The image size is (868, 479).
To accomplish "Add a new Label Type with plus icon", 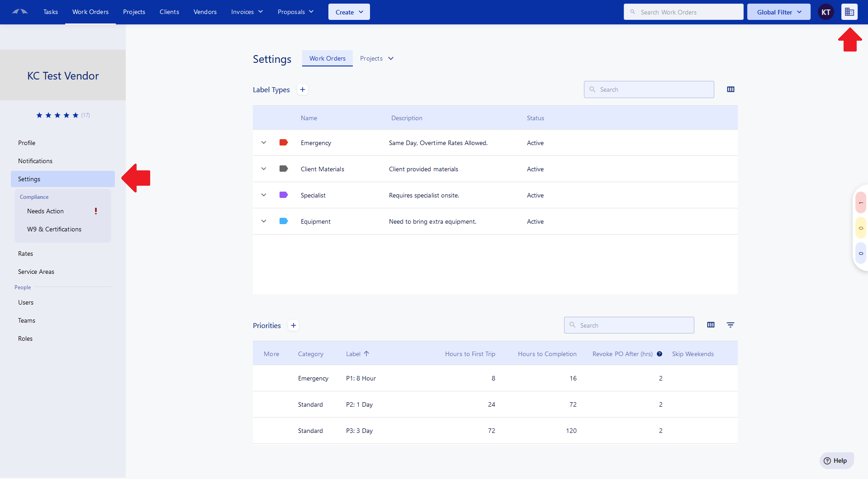I will click(303, 89).
